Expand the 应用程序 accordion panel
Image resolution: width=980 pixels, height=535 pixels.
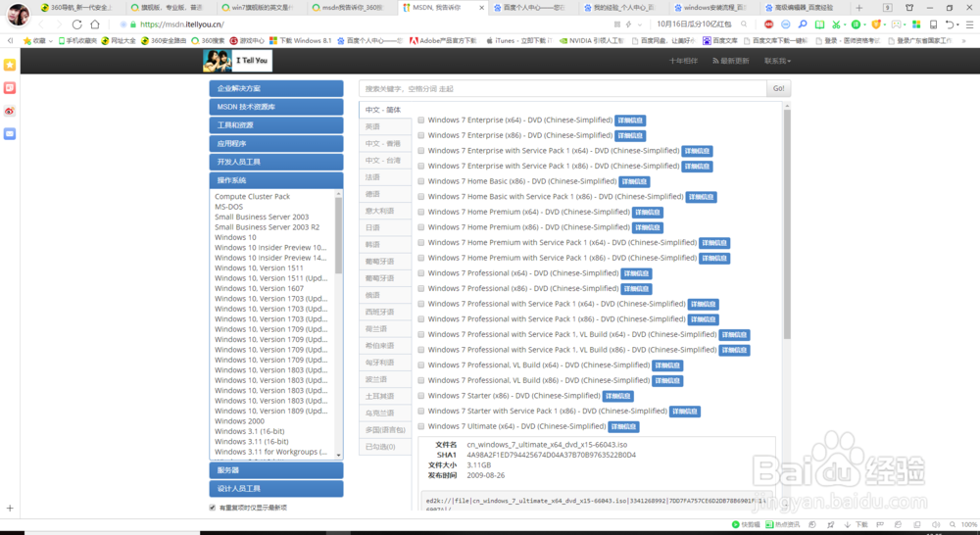click(276, 144)
